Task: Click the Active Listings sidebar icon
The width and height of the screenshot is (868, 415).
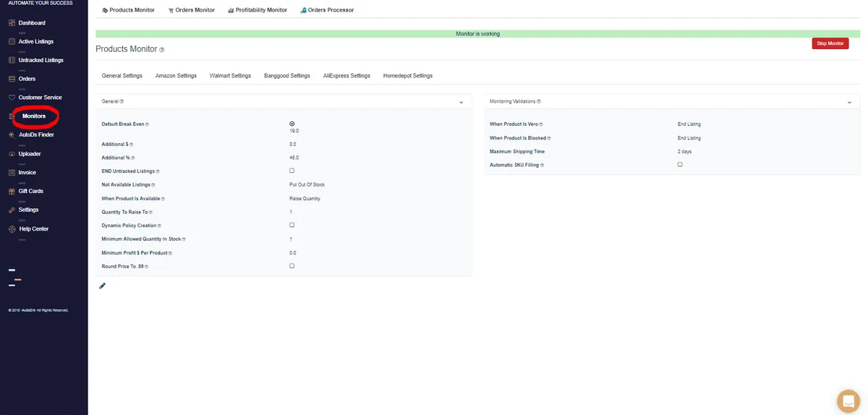Action: coord(12,42)
